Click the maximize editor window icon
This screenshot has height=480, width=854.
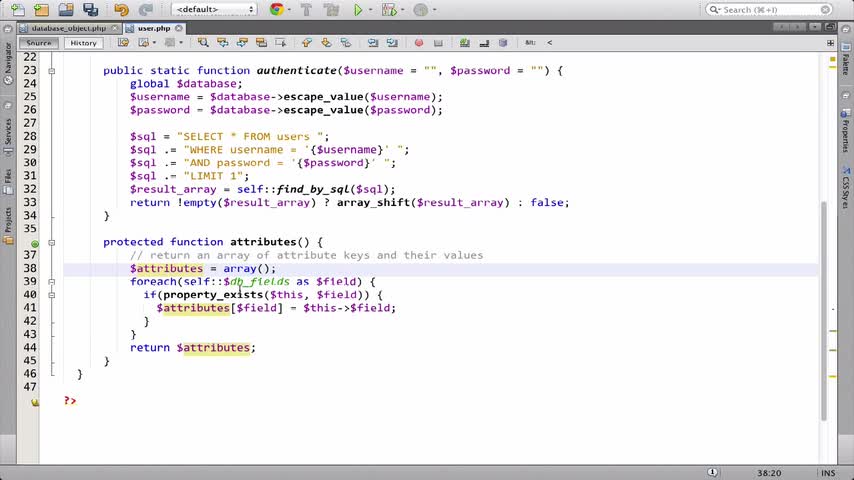[829, 27]
